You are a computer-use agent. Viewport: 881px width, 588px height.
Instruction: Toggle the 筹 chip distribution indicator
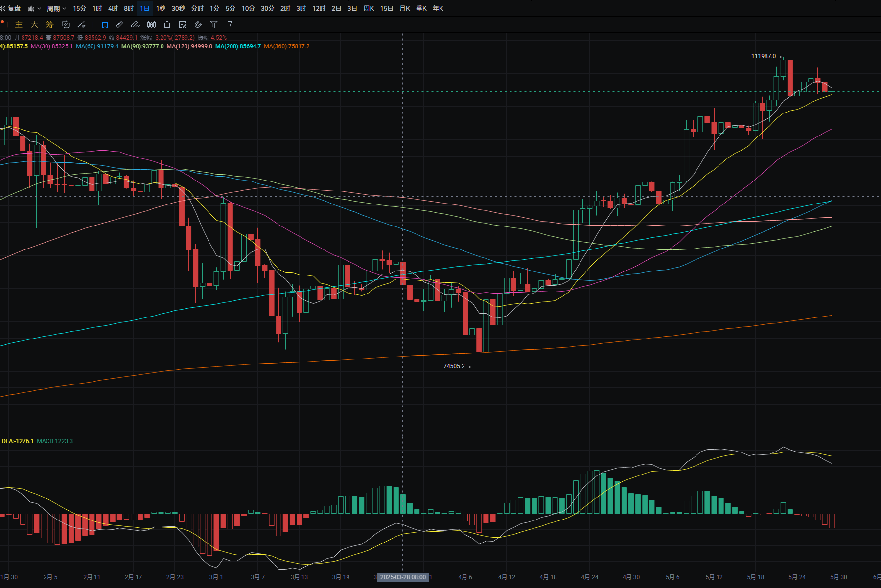[50, 24]
